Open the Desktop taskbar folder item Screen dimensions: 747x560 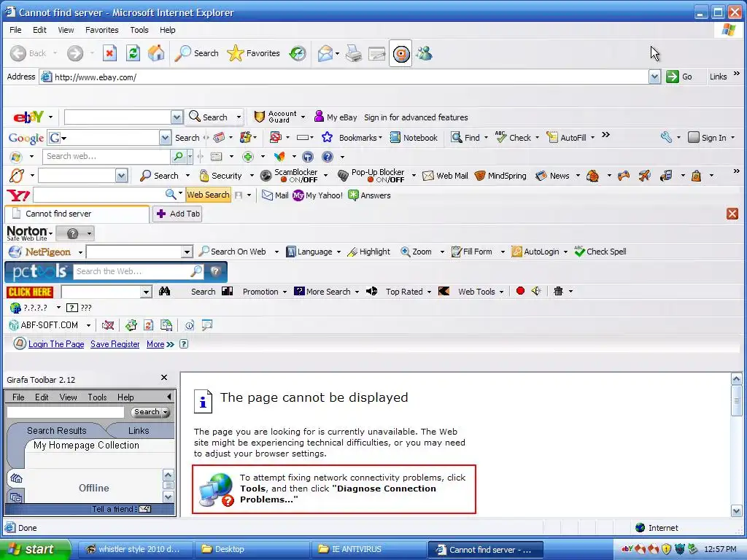pyautogui.click(x=252, y=549)
